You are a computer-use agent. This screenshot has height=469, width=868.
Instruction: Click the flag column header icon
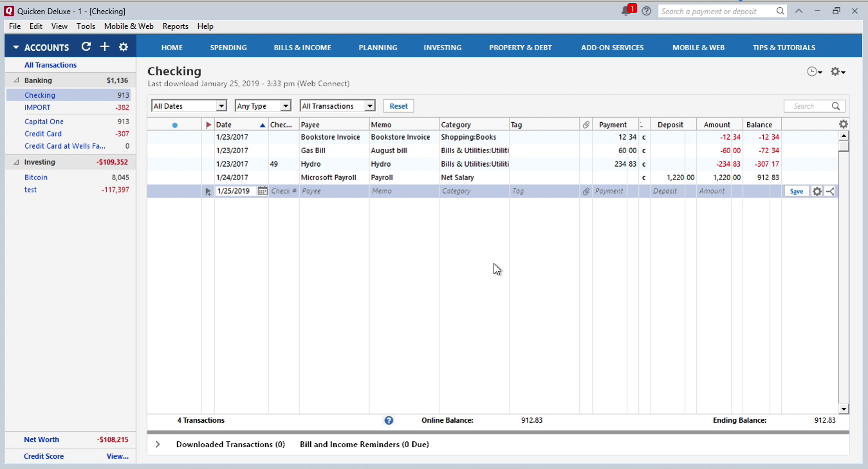click(x=208, y=125)
